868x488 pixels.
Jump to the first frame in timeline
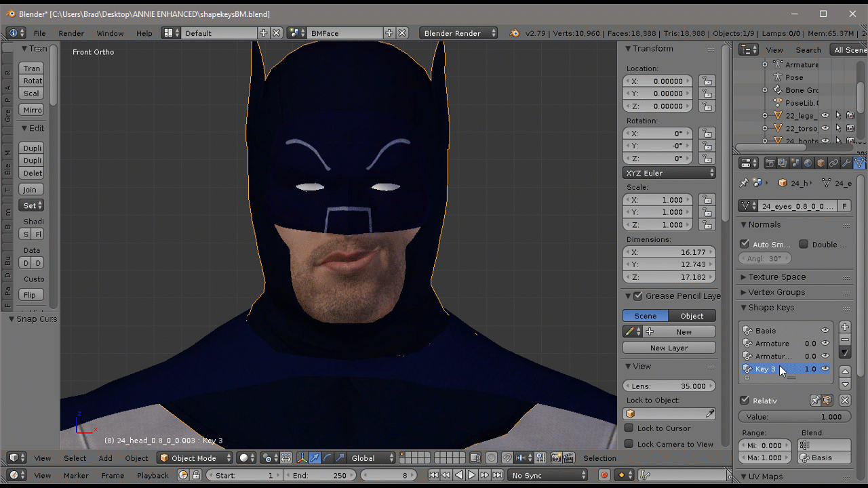point(434,475)
